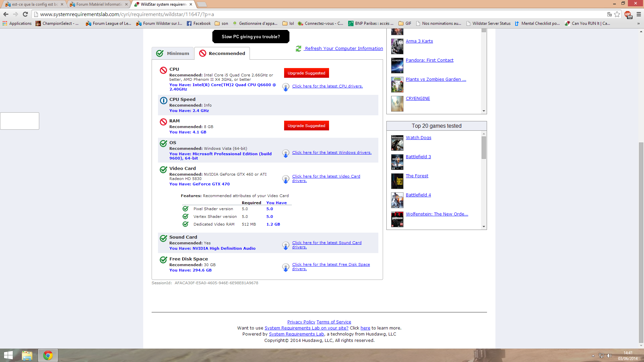Bookmark page with the star icon
This screenshot has width=644, height=362.
point(617,14)
